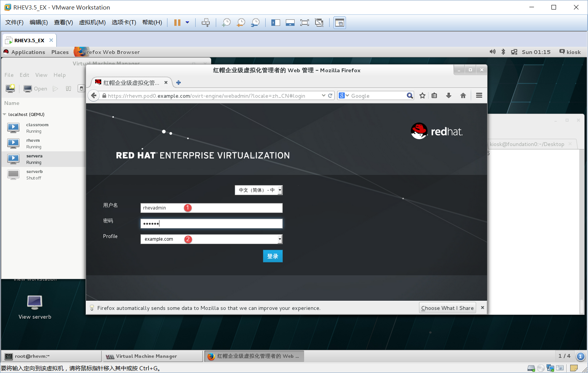This screenshot has height=373, width=588.
Task: Click the Sun 01:15 clock
Action: [536, 52]
